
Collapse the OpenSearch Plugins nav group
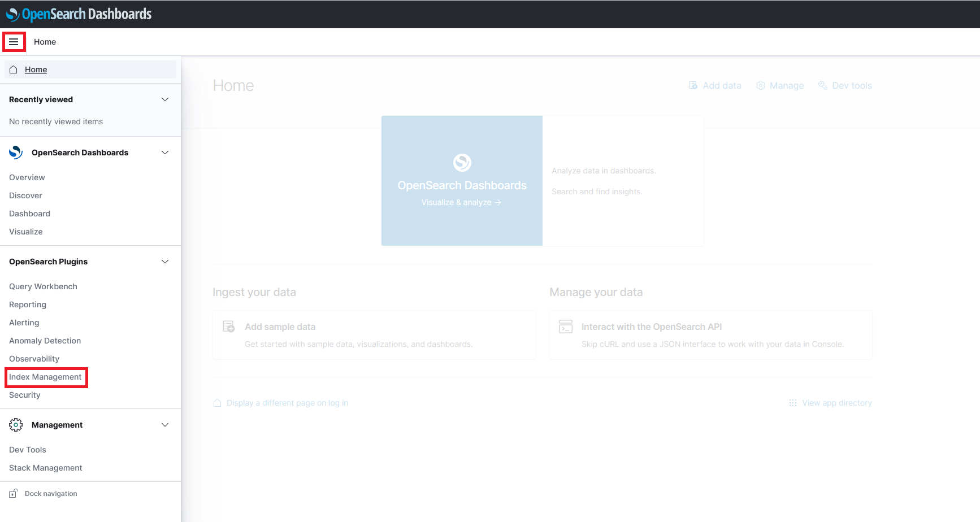tap(165, 262)
